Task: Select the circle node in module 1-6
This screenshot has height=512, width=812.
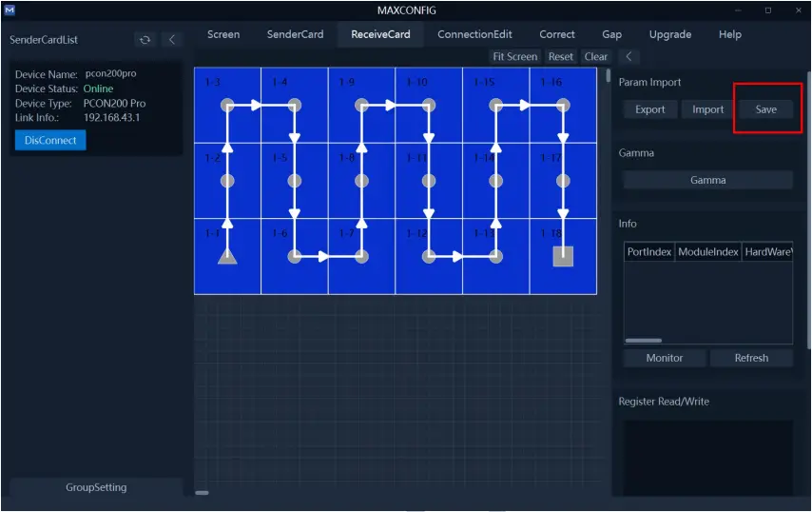Action: [x=295, y=256]
